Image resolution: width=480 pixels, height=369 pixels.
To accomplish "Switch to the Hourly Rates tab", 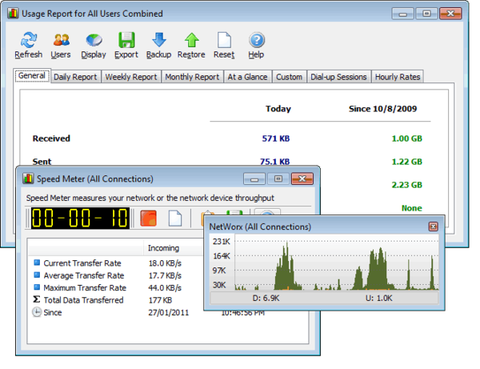I will pyautogui.click(x=397, y=77).
